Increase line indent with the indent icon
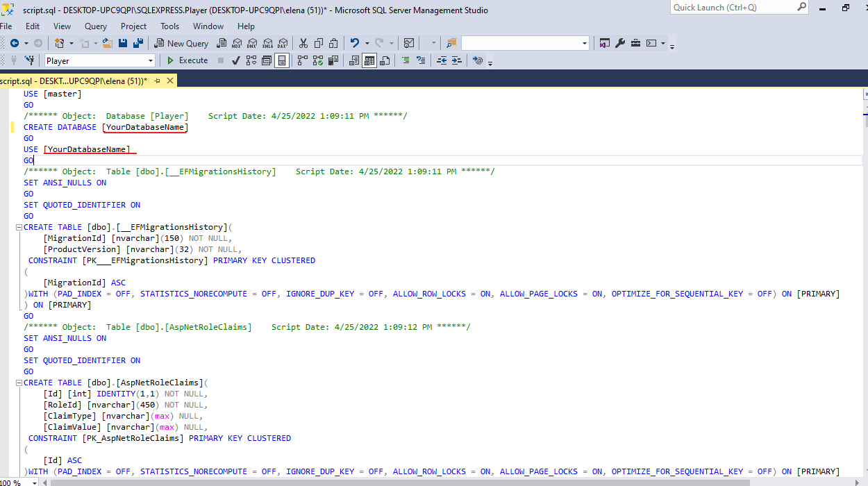This screenshot has height=486, width=868. point(457,60)
